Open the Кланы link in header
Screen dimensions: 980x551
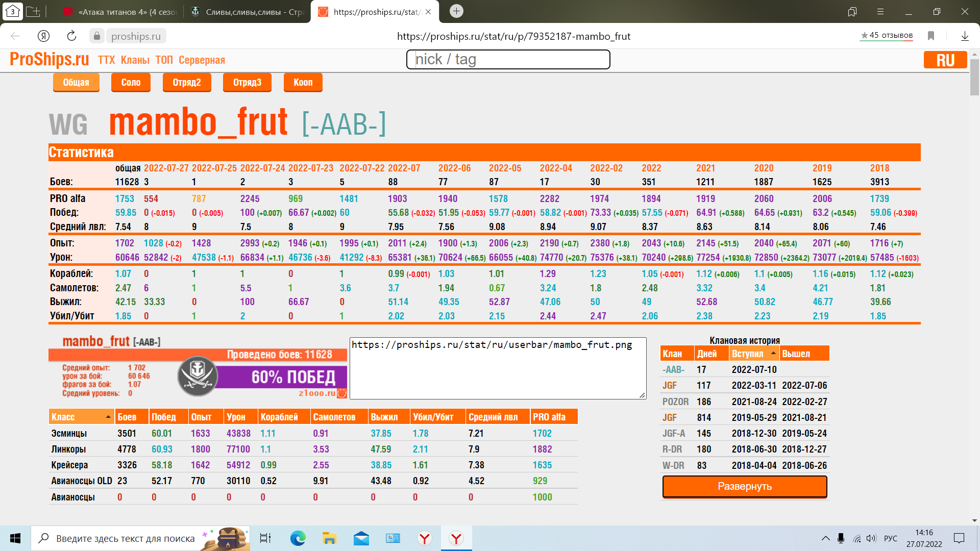click(135, 60)
